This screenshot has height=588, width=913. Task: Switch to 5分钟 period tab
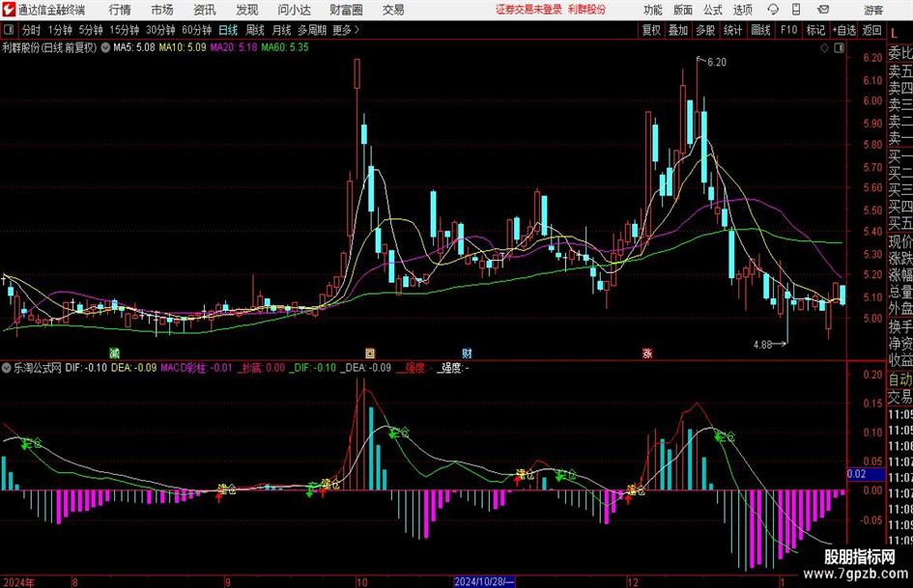coord(91,30)
